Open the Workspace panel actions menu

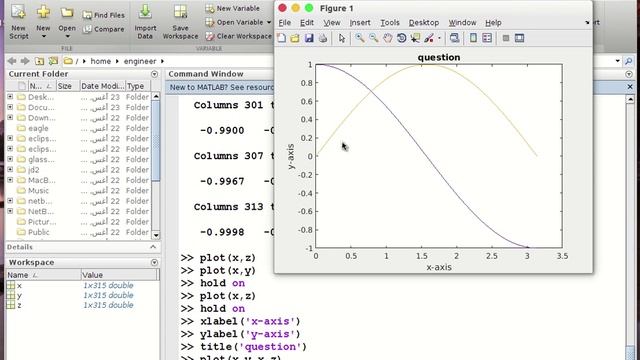(x=154, y=262)
